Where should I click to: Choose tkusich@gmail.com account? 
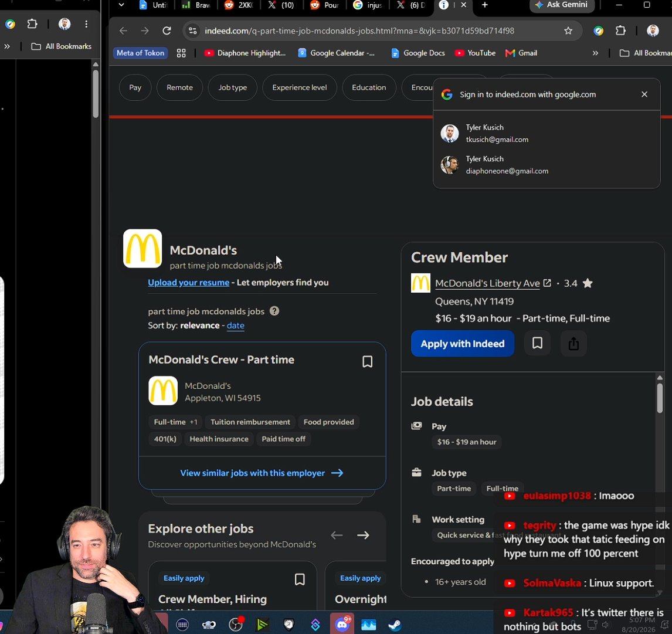click(547, 133)
